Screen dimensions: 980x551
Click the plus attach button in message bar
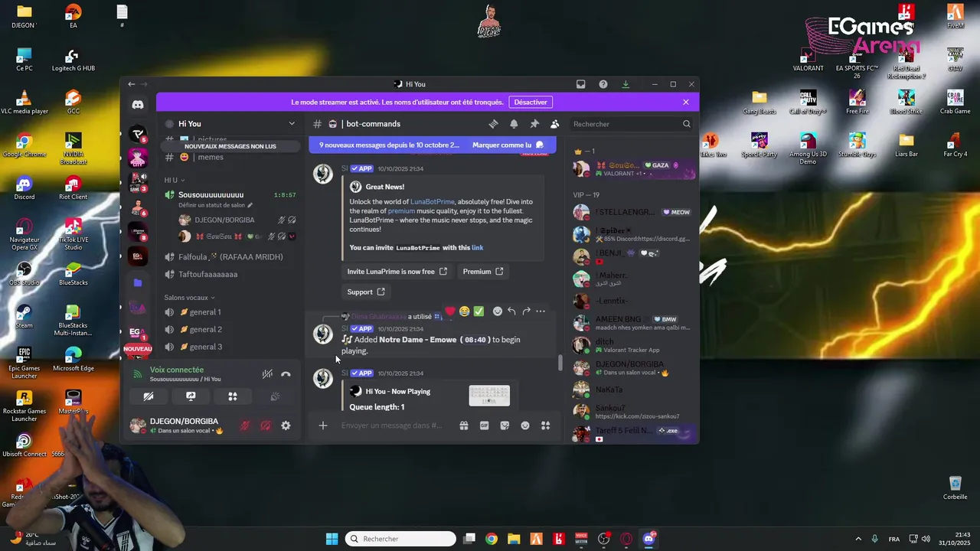(323, 425)
